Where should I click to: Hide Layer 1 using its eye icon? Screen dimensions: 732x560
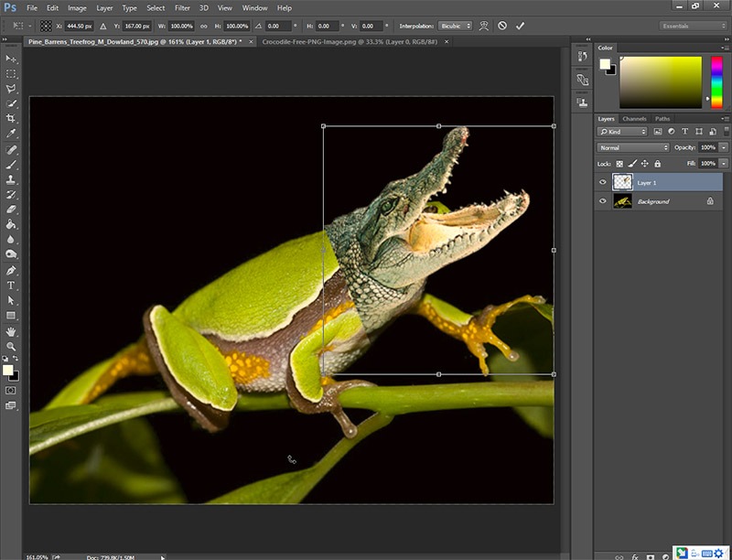tap(602, 183)
